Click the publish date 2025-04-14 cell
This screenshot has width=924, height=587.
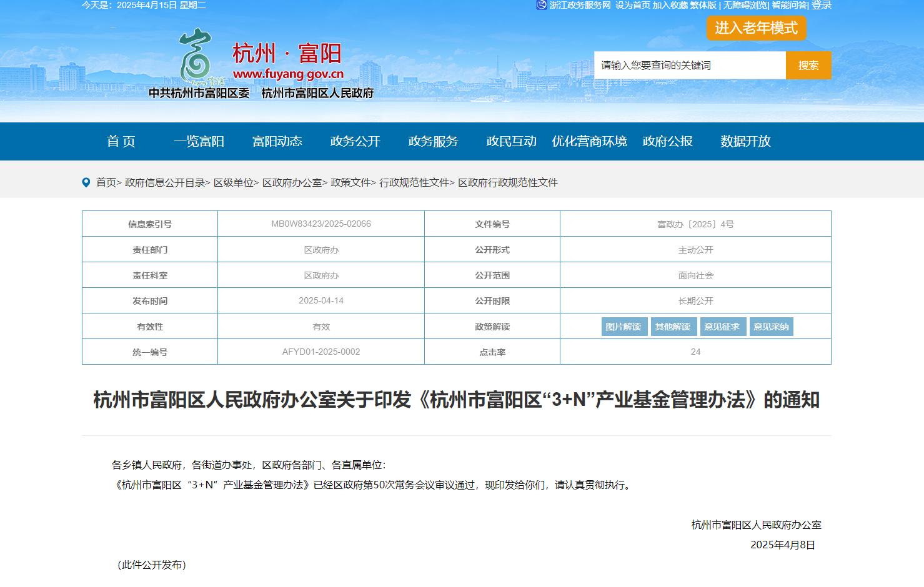(x=321, y=300)
